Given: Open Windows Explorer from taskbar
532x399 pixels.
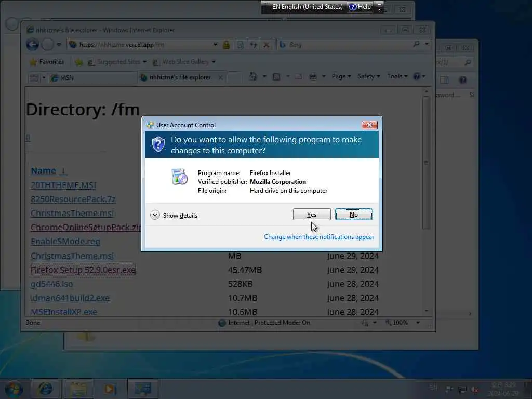Looking at the screenshot, I should 78,389.
